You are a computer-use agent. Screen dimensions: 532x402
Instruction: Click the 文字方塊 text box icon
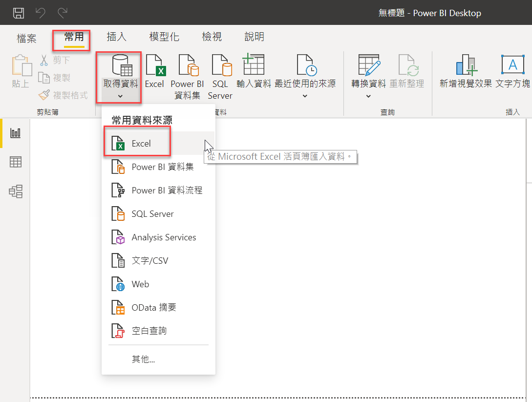[x=513, y=64]
